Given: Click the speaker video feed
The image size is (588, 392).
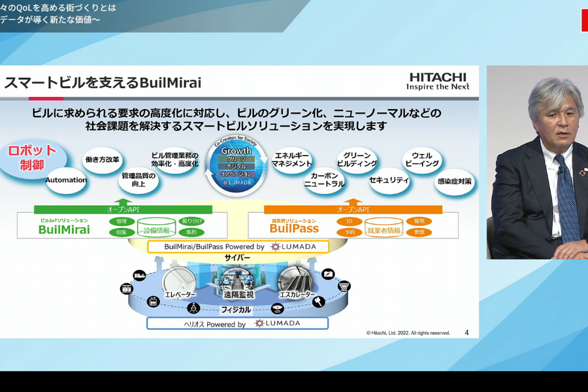Looking at the screenshot, I should 538,163.
